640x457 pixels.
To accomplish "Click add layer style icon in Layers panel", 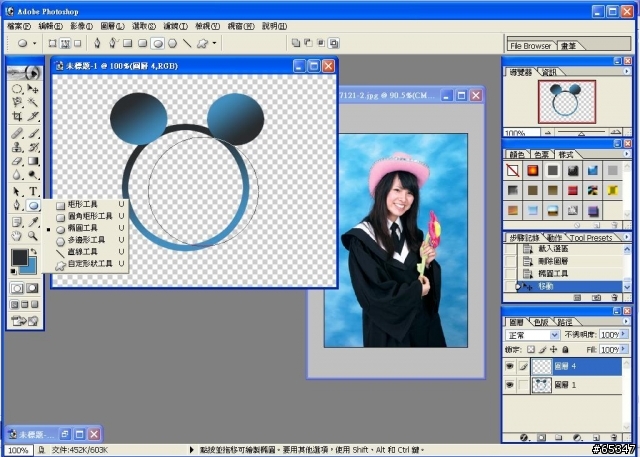I will click(x=524, y=437).
